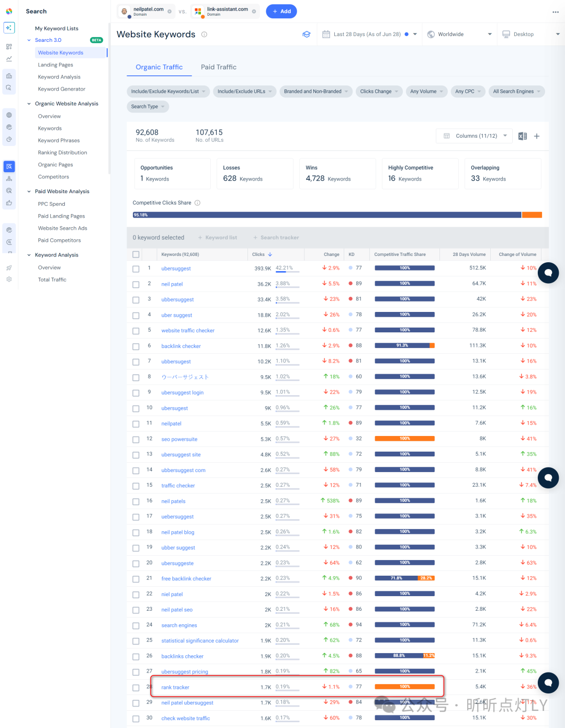Export table with the Excel icon
565x728 pixels.
pyautogui.click(x=522, y=136)
